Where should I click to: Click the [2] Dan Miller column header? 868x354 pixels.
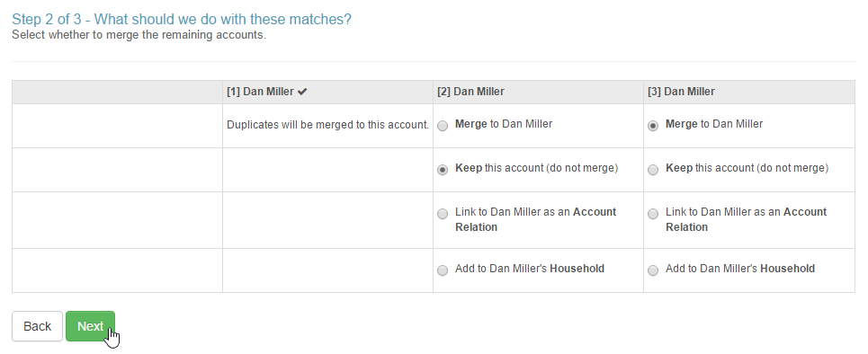(538, 92)
